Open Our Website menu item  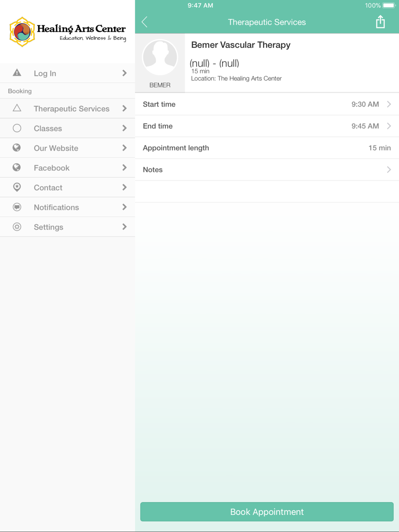click(67, 148)
